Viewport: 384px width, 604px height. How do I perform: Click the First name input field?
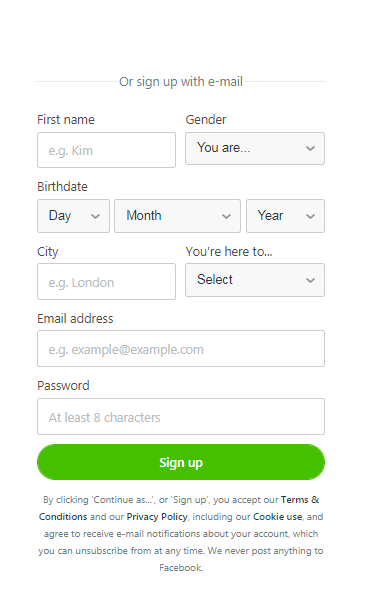point(106,150)
